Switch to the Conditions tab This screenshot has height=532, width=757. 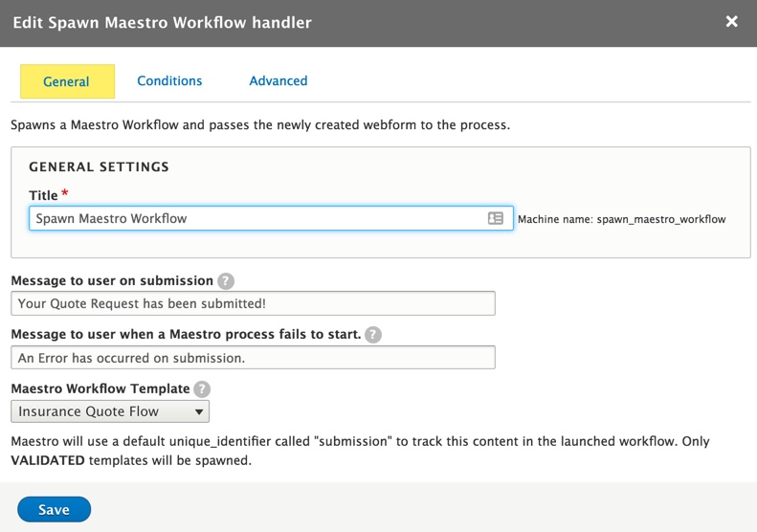point(169,80)
